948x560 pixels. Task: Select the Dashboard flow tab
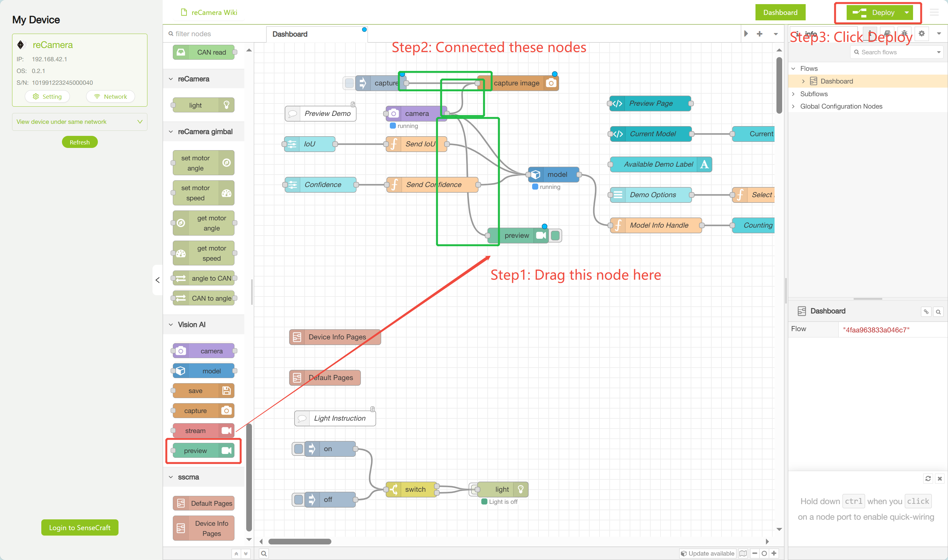290,34
